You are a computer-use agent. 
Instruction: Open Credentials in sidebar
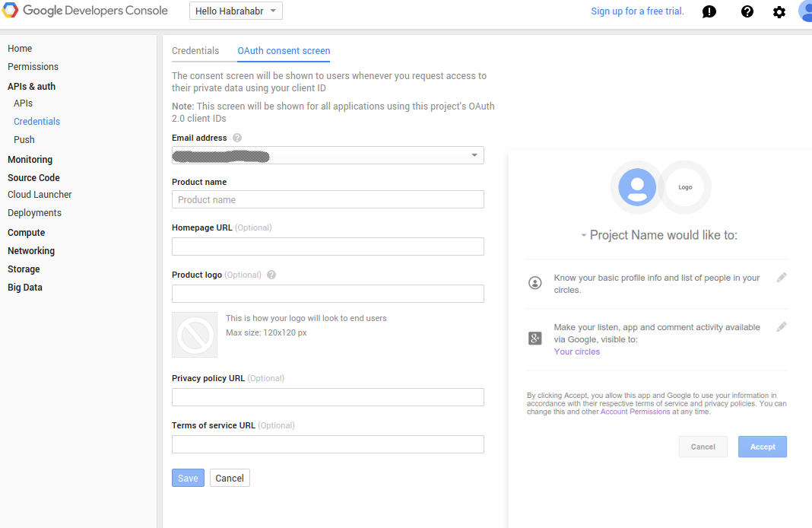(36, 121)
